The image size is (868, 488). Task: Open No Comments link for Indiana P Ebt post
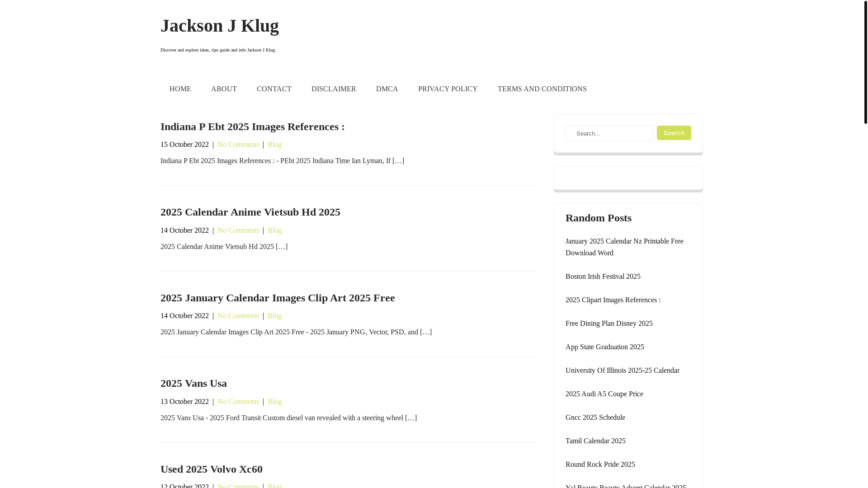click(x=238, y=145)
